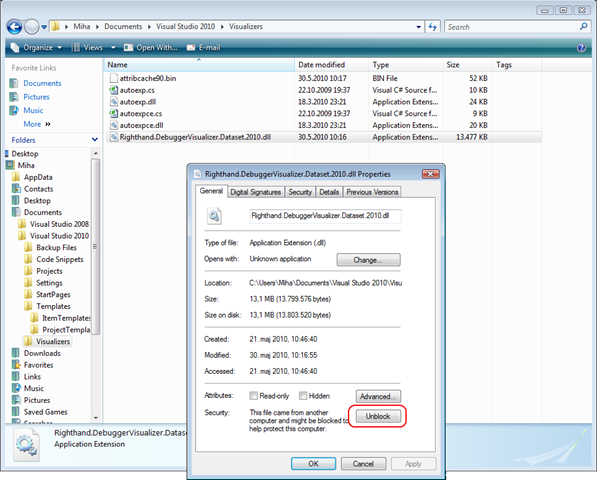Viewport: 597px width, 480px height.
Task: Open Music favorite link
Action: click(33, 110)
